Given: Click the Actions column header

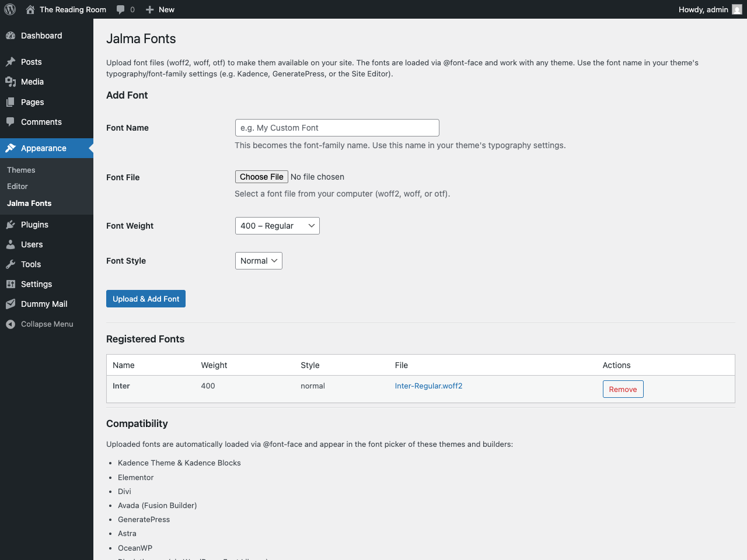Looking at the screenshot, I should (x=617, y=365).
